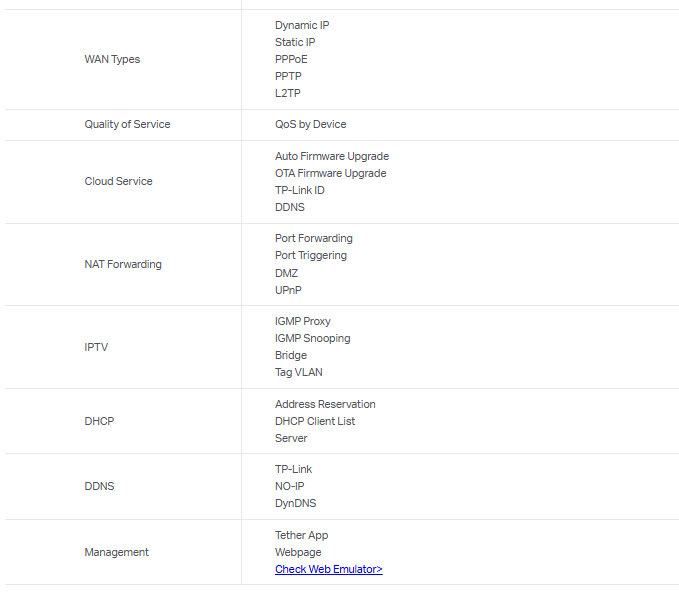The width and height of the screenshot is (679, 592).
Task: Click the Auto Firmware Upgrade entry
Action: tap(332, 156)
